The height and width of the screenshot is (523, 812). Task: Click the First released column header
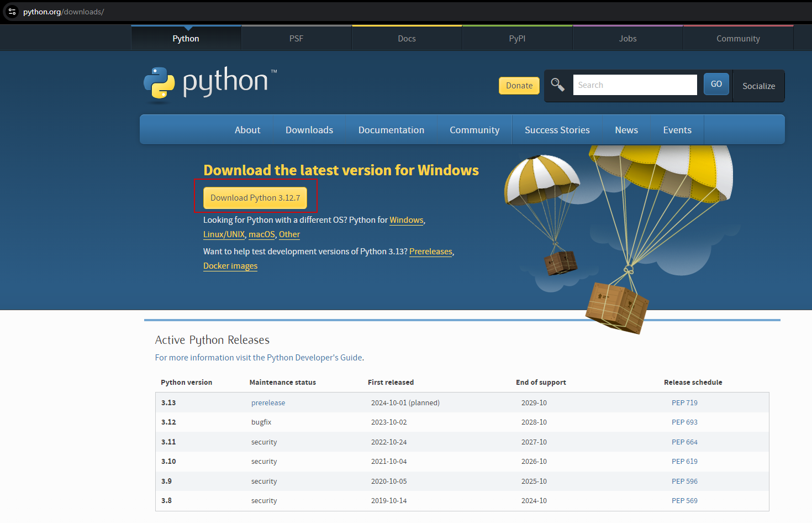pyautogui.click(x=391, y=383)
